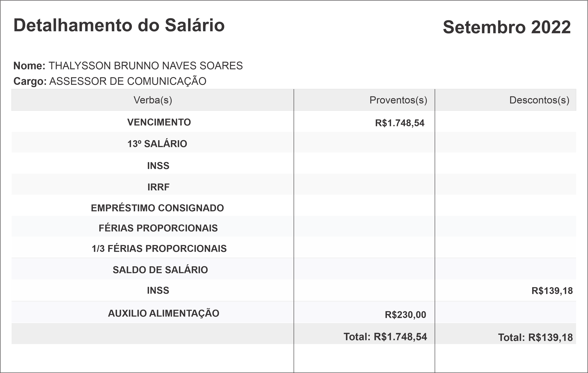Click the proventos Total: R$1.748,54
588x373 pixels.
[385, 337]
